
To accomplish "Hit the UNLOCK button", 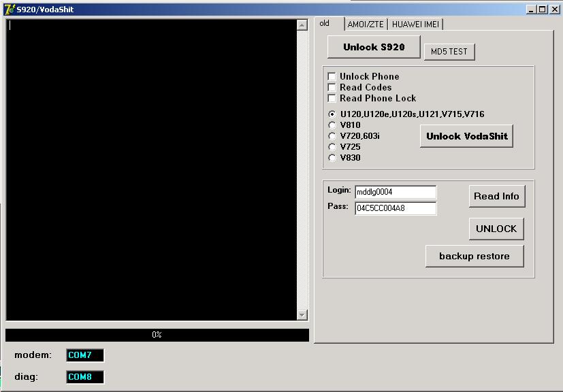I will tap(496, 229).
